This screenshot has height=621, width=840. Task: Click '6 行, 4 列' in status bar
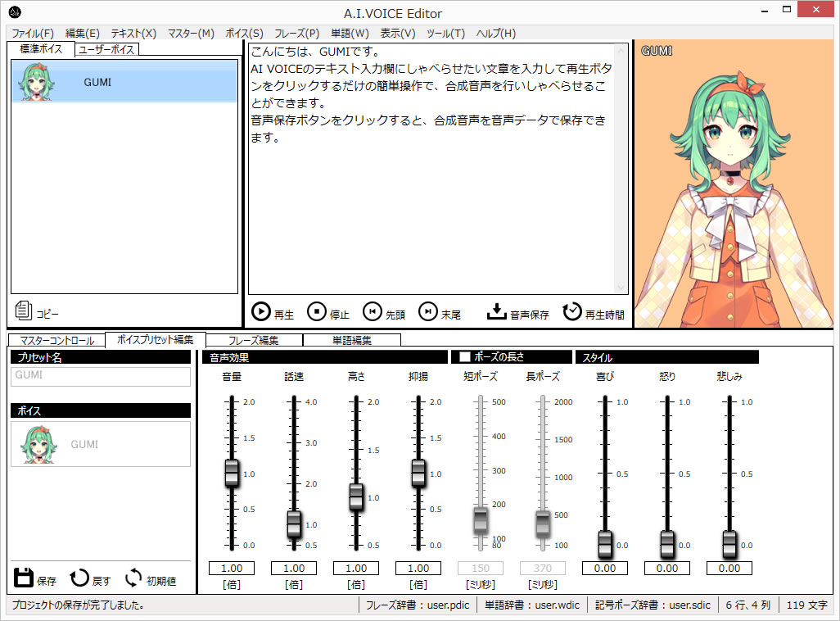click(747, 605)
